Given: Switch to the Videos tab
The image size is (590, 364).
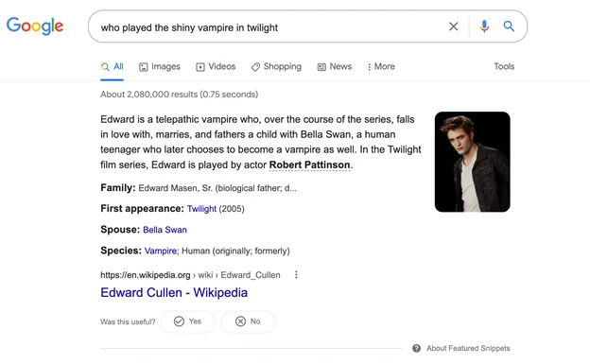Looking at the screenshot, I should pos(216,66).
